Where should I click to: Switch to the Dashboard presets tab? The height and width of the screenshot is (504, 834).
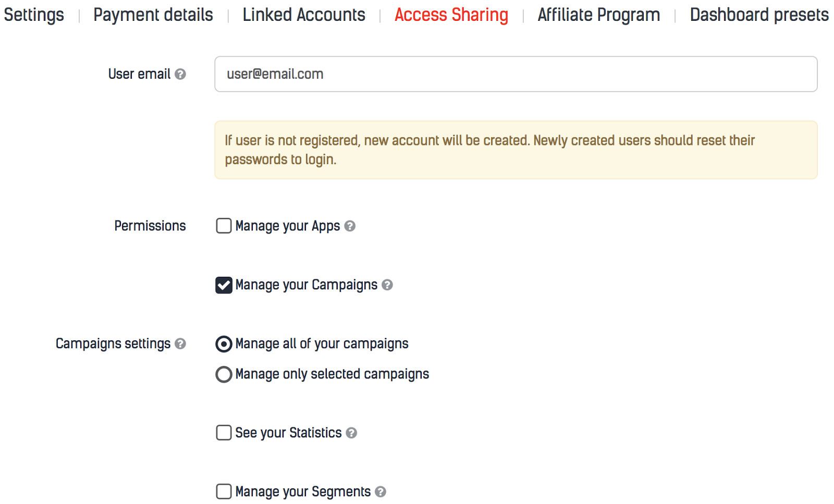point(759,15)
